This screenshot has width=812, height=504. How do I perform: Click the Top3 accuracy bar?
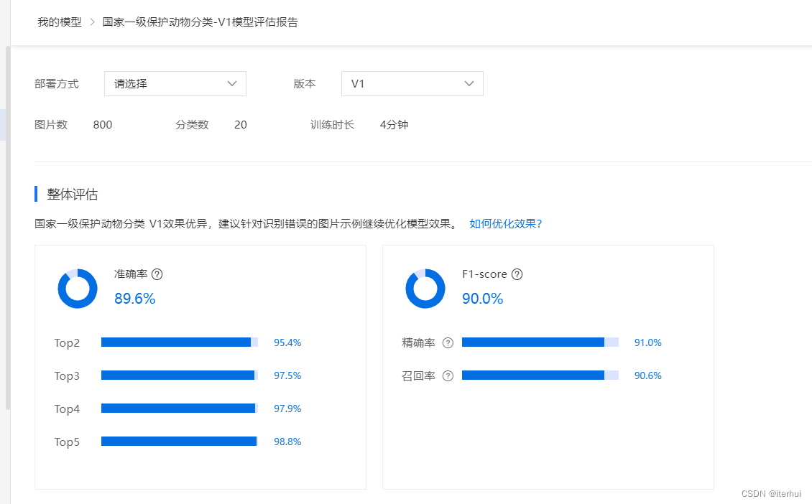point(180,375)
